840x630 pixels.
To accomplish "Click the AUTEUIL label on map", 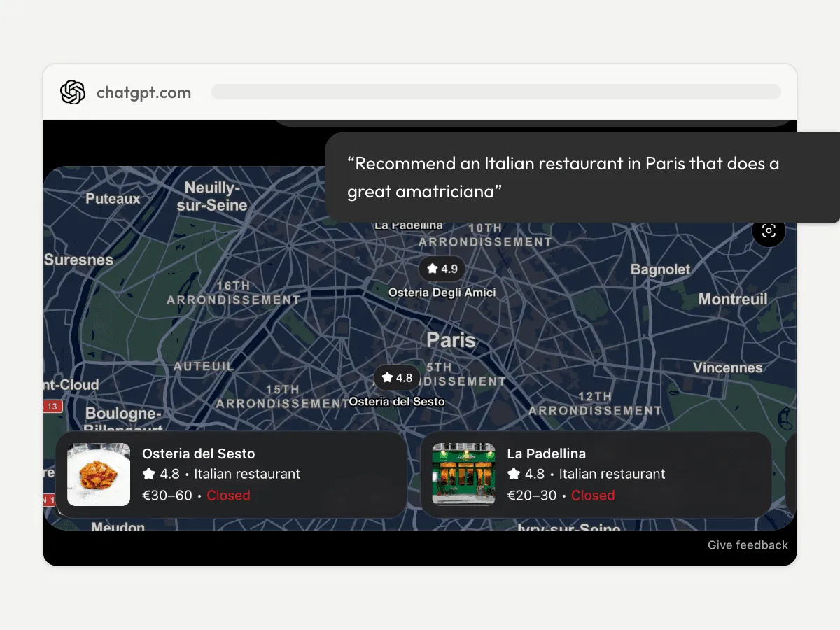I will point(204,366).
